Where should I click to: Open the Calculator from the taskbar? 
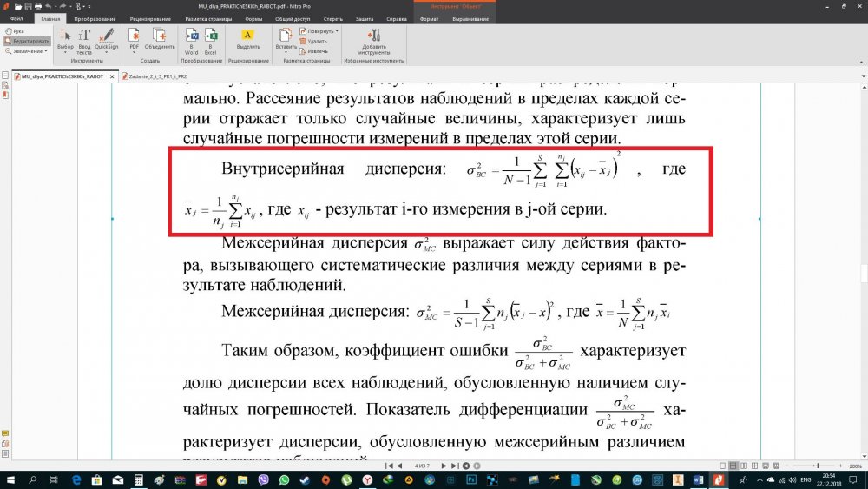(138, 479)
